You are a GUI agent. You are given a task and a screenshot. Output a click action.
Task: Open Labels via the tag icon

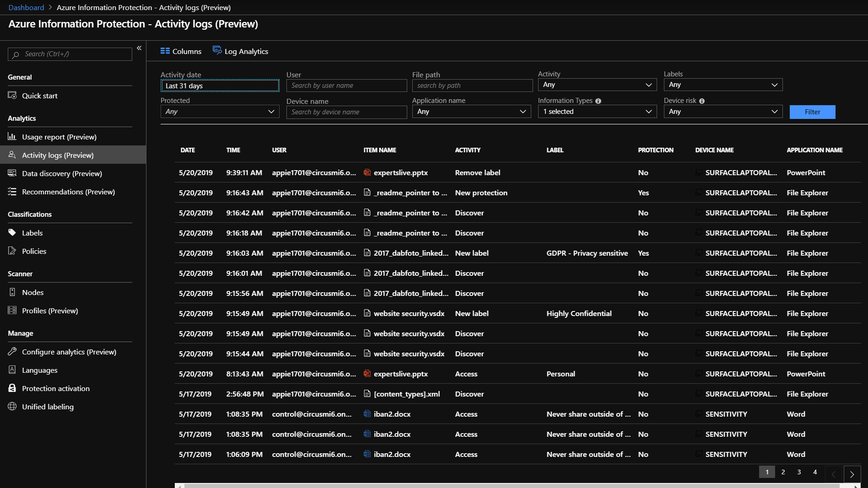pyautogui.click(x=12, y=233)
